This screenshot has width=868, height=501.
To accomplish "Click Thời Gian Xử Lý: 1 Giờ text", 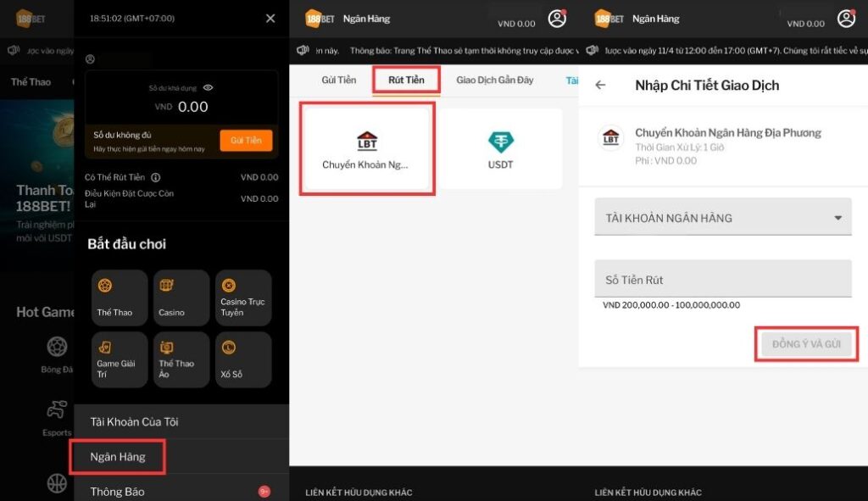I will 679,148.
